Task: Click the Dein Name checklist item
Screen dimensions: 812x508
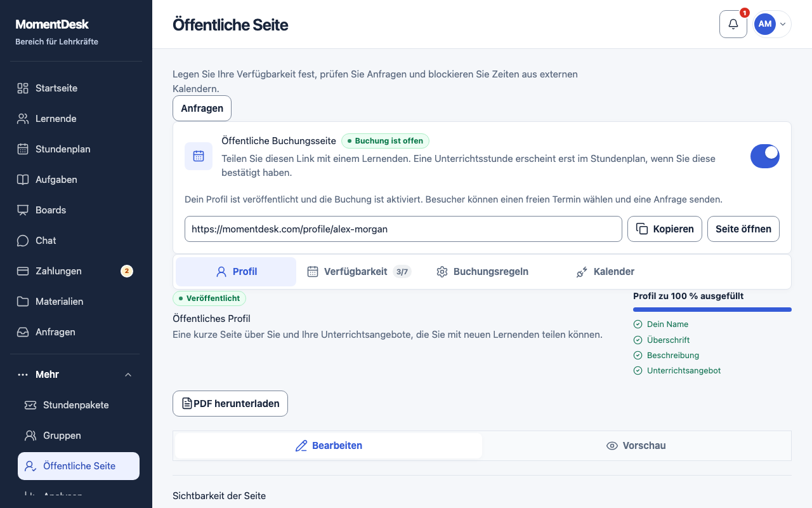Action: click(x=661, y=324)
